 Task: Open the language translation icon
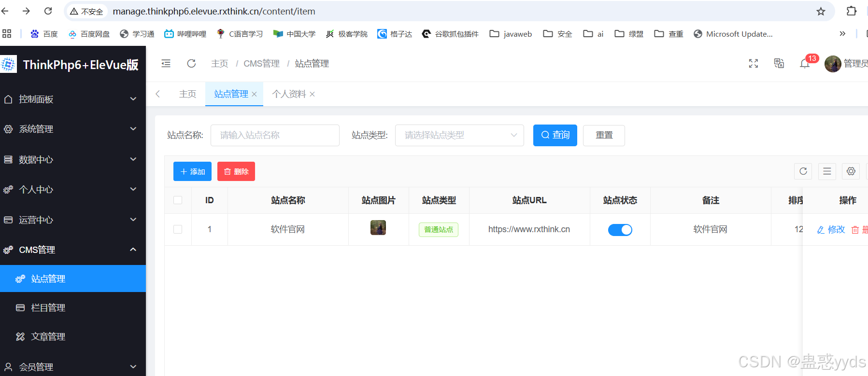pos(779,63)
